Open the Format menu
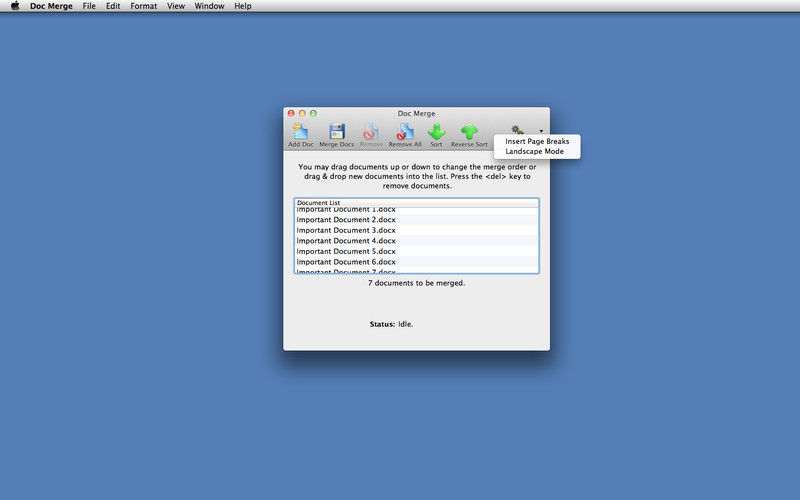This screenshot has width=800, height=500. tap(143, 6)
